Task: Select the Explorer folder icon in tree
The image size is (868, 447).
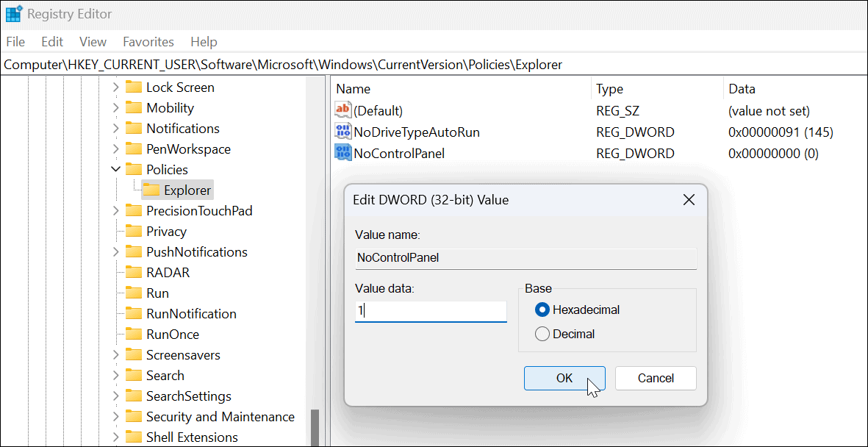Action: click(151, 190)
